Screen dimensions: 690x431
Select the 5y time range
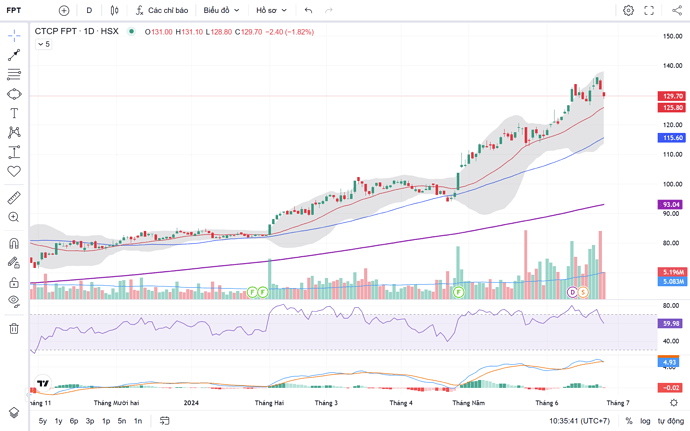[43, 421]
